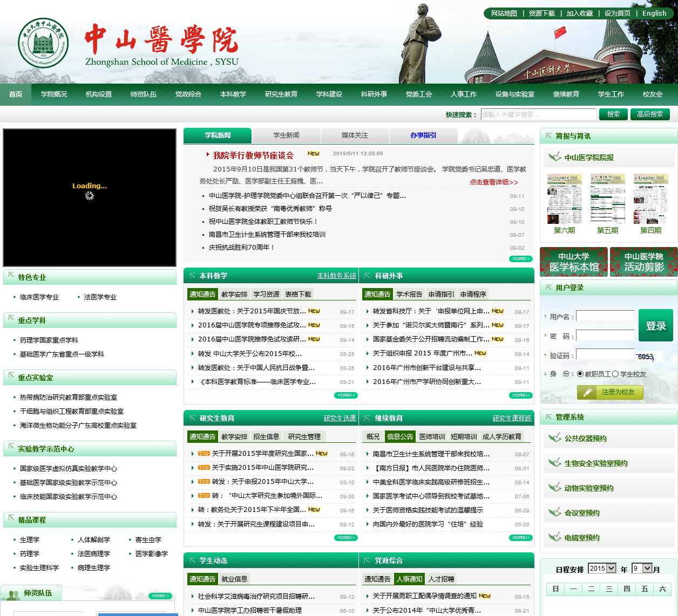
Task: Click the checkmark icon beside 生物安全实验室预约
Action: pos(554,463)
